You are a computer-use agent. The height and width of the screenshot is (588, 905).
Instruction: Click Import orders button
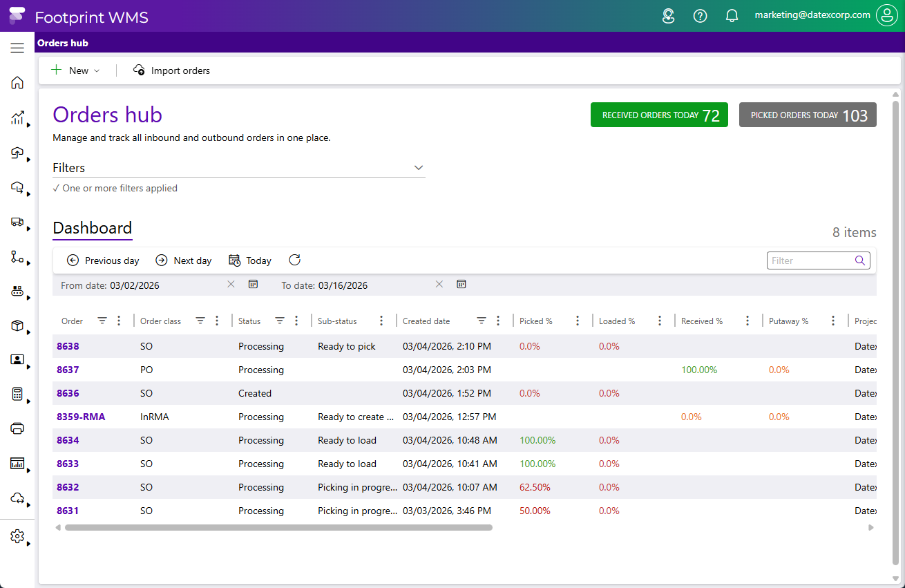pos(171,70)
